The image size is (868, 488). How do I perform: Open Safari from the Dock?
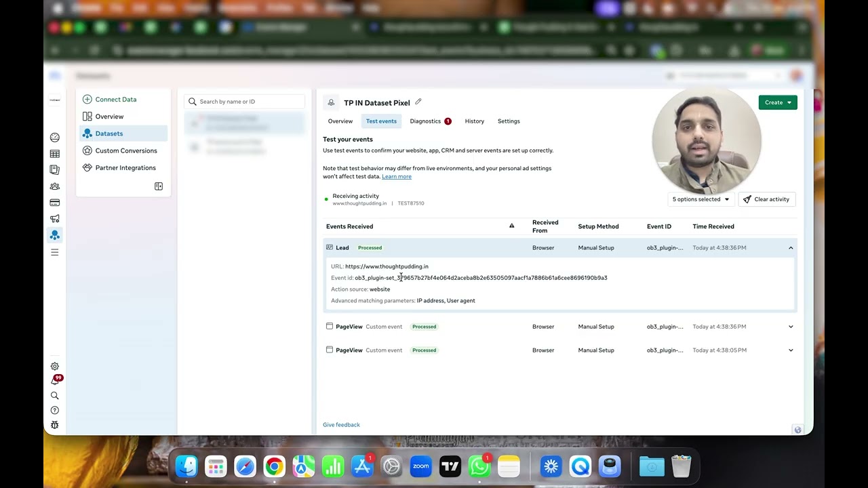tap(245, 466)
